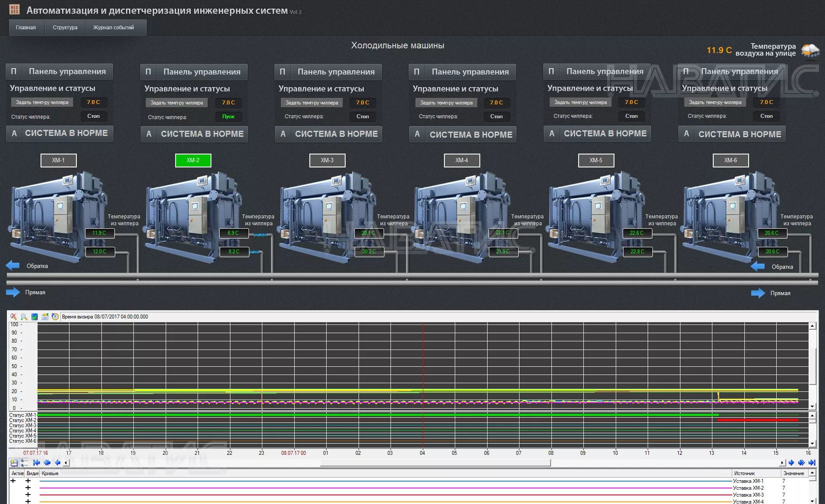Click Задать темп-ру чиллера for chiller ХМ-2

(x=177, y=103)
